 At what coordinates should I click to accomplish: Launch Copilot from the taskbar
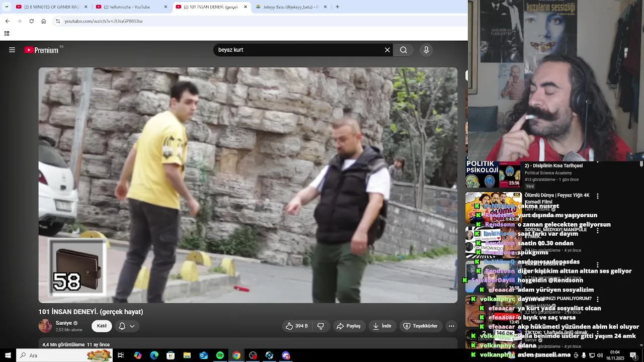coord(137,355)
